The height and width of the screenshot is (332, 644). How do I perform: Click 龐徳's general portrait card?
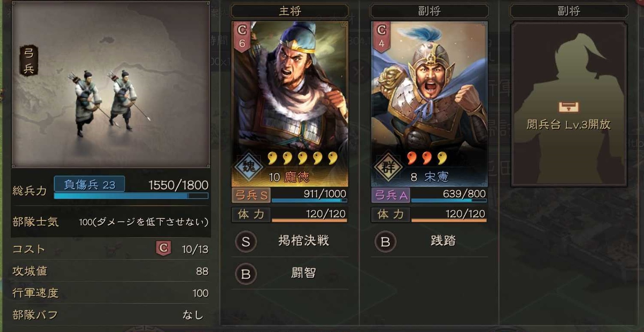[290, 104]
